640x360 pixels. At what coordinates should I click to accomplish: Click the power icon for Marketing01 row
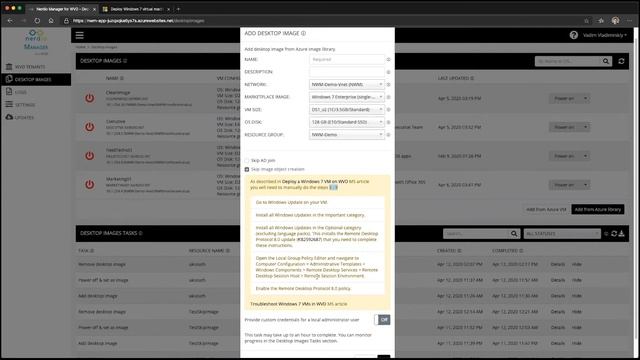coord(90,184)
